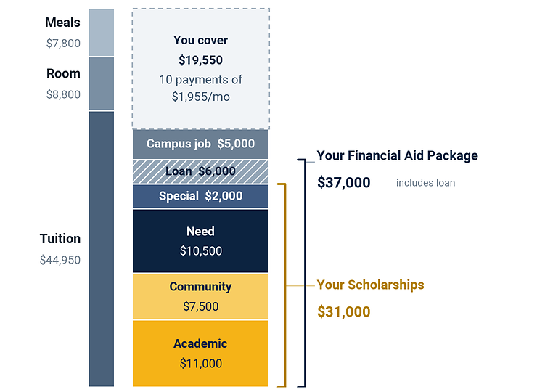Click the Meals label
This screenshot has width=537, height=392.
[62, 23]
